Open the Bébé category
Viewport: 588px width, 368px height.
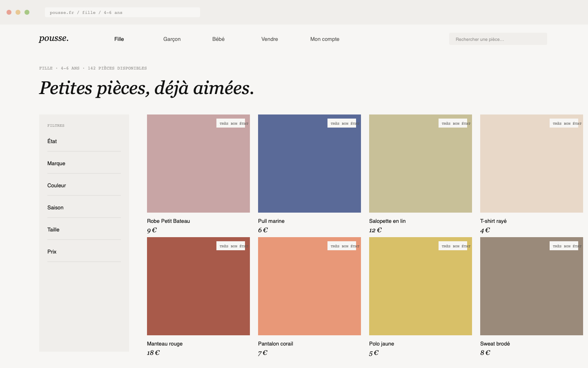point(218,39)
